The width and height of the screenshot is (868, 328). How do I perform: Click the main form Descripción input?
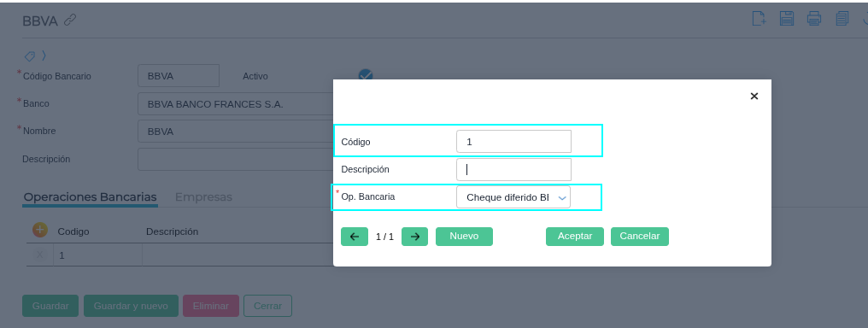tap(236, 159)
